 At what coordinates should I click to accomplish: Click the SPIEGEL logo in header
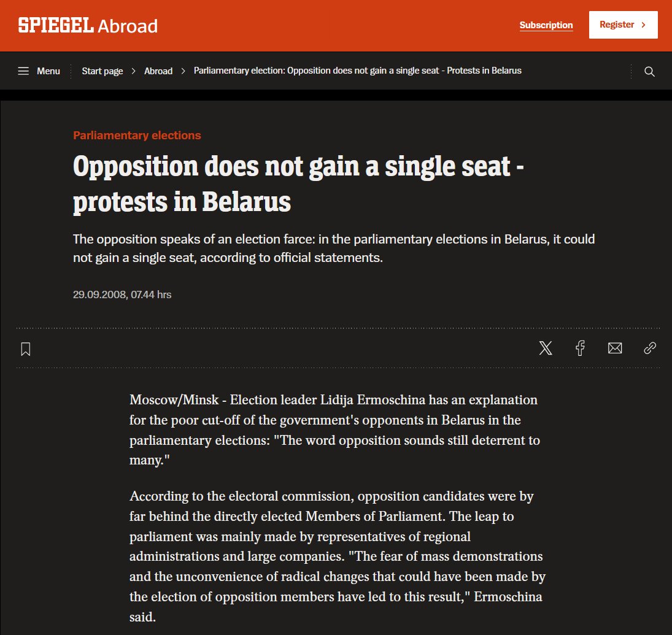click(56, 25)
